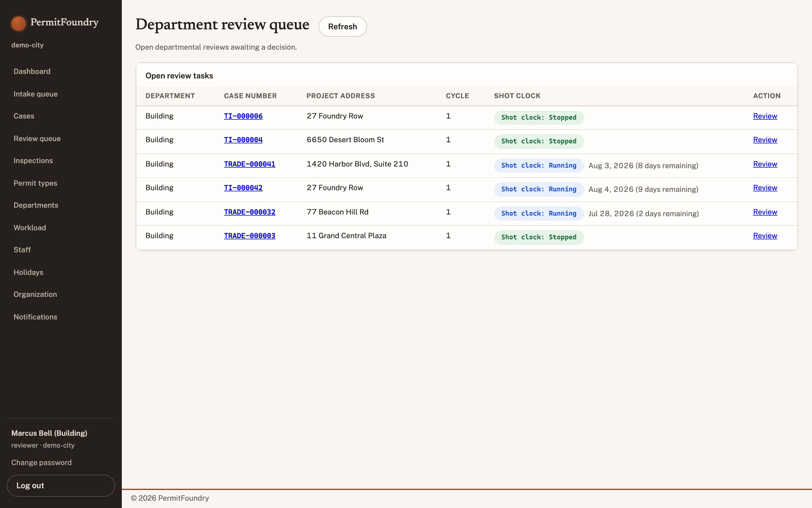Click the address 6650 Desert Bloom St
The image size is (812, 508).
click(x=345, y=140)
